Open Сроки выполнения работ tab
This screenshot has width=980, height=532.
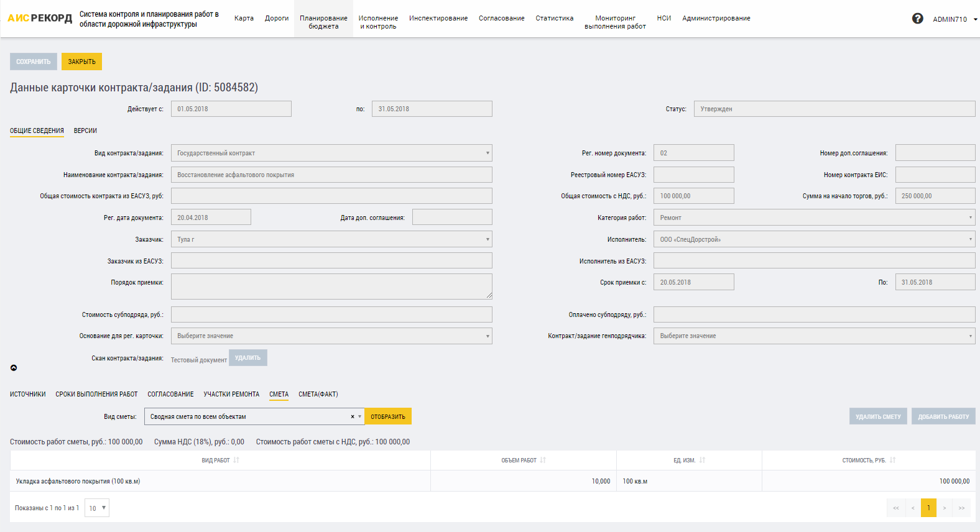click(96, 394)
